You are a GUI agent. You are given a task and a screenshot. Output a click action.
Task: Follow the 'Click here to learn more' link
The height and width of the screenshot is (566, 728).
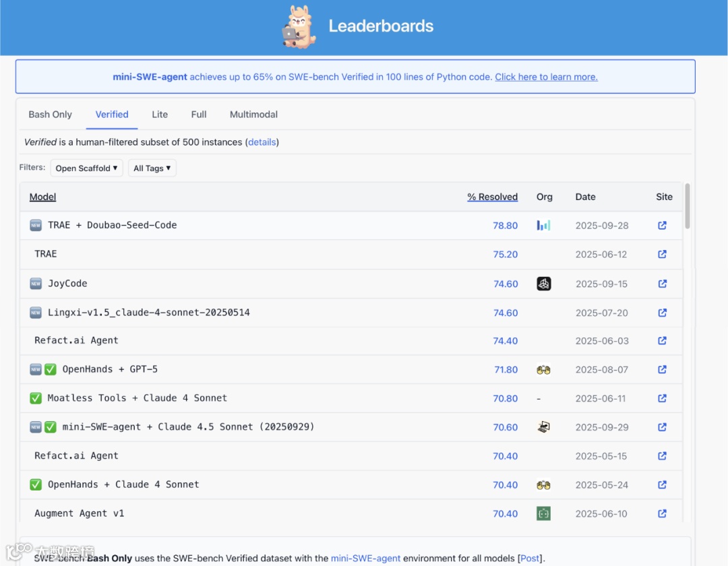pos(546,77)
